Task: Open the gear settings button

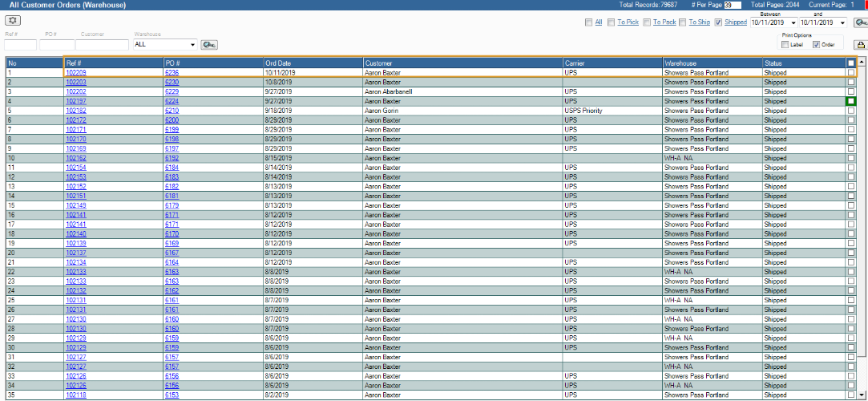Action: [x=13, y=20]
